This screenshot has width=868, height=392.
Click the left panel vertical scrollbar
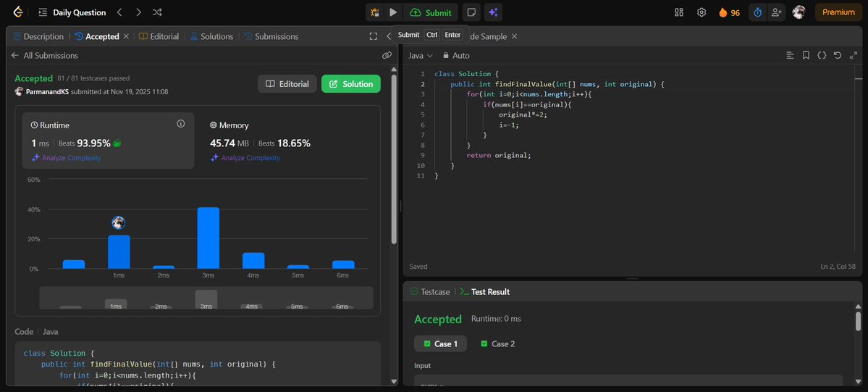pyautogui.click(x=394, y=159)
